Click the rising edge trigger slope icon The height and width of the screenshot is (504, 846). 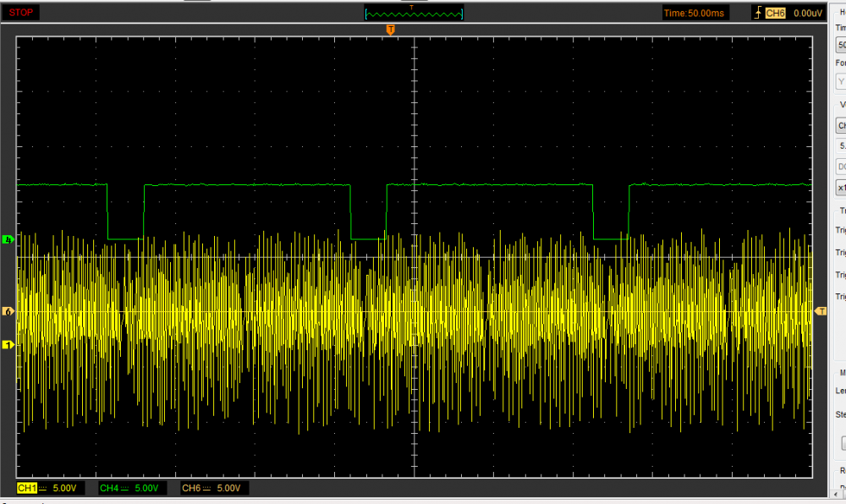pos(758,13)
